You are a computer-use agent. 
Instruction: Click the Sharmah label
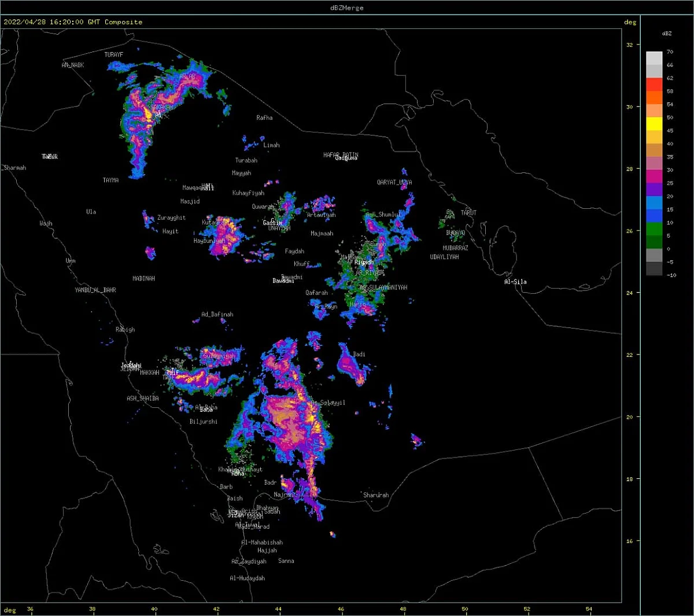coord(14,168)
